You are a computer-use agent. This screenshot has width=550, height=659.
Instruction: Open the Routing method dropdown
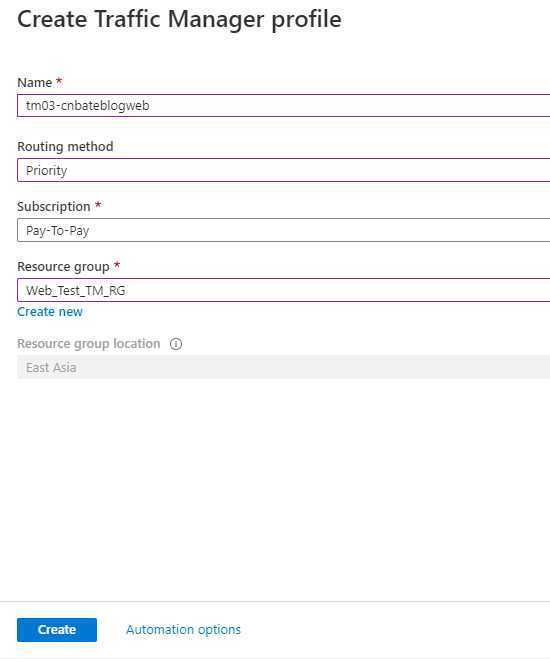click(x=284, y=170)
